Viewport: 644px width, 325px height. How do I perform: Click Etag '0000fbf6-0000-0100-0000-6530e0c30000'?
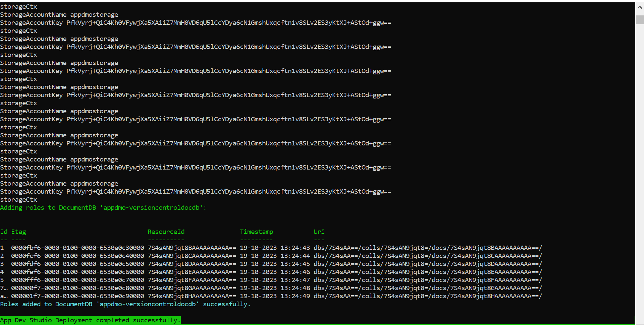pyautogui.click(x=77, y=248)
